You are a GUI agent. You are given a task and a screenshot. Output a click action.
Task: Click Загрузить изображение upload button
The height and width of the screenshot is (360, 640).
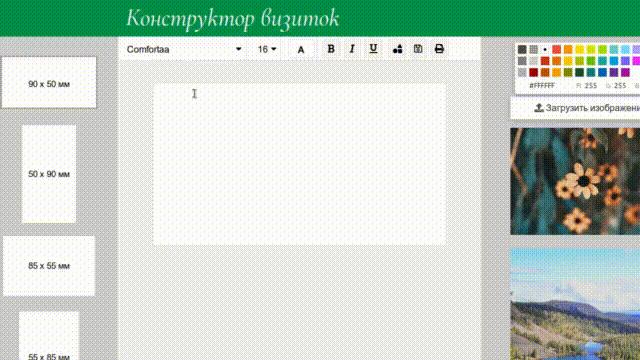[x=575, y=108]
